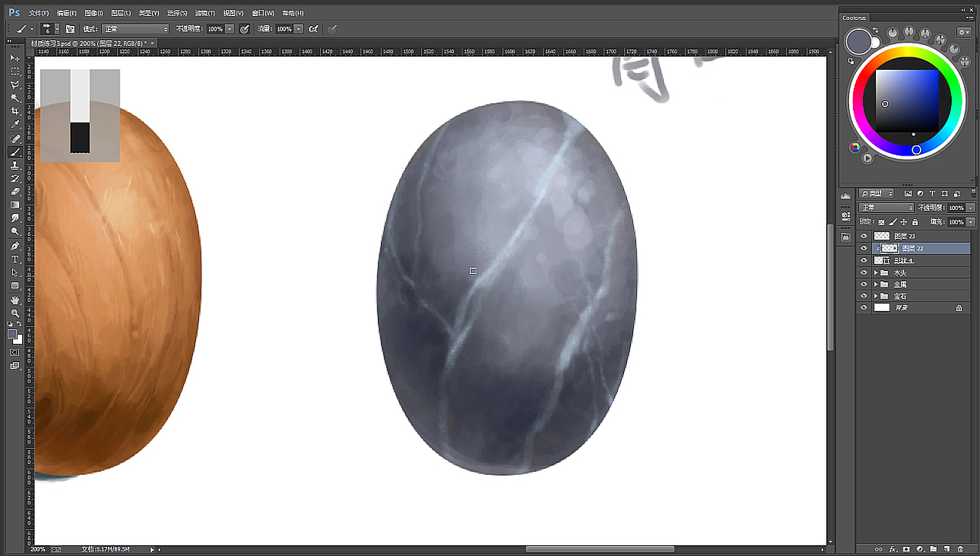
Task: Open the brush preset picker dropdown
Action: tap(57, 29)
